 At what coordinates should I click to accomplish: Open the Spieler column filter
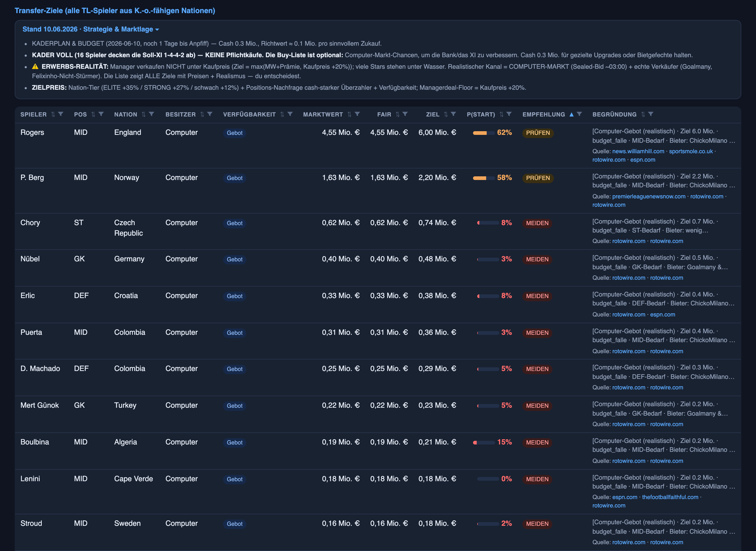pos(61,114)
